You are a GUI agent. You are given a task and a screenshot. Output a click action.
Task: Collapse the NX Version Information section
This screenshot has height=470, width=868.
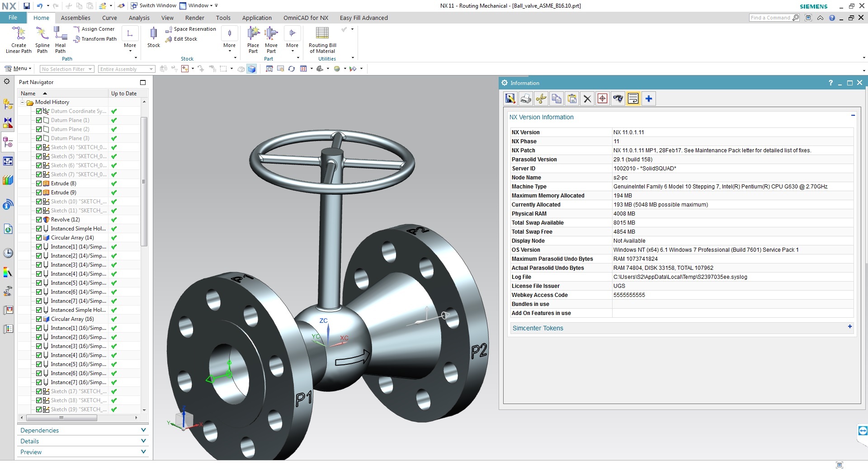(853, 116)
